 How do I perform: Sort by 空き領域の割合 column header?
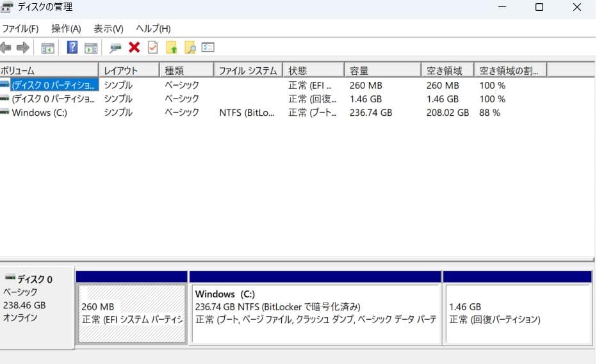point(510,70)
